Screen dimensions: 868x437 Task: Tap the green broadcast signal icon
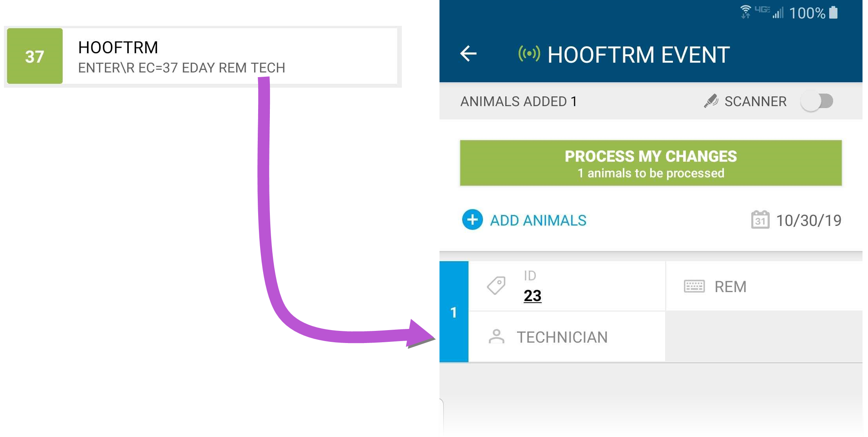[529, 53]
